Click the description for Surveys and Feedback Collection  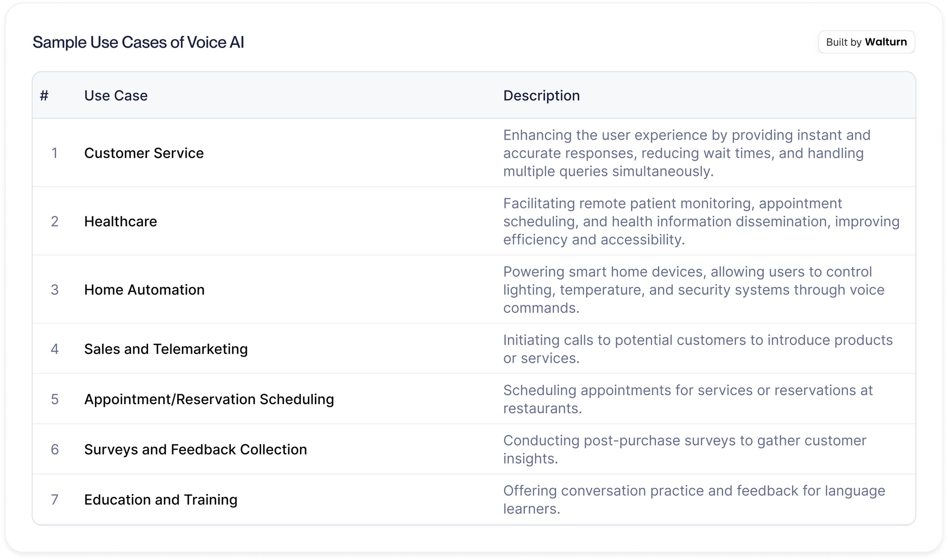pos(685,449)
